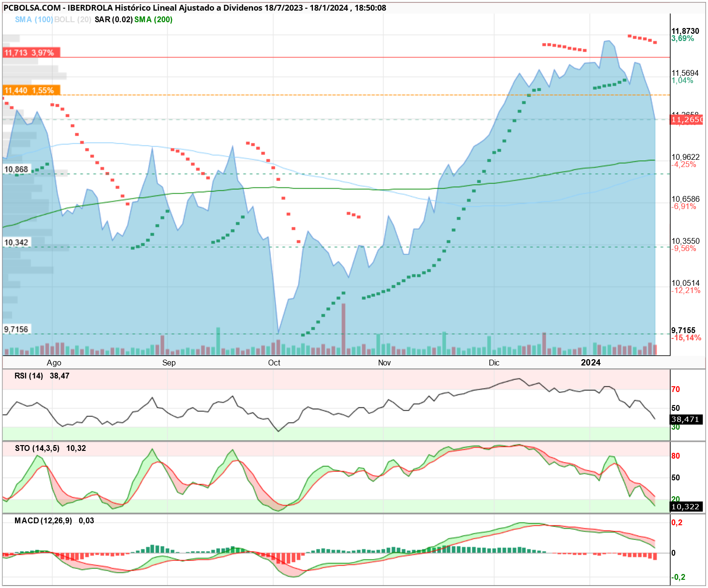Click the -12,21% axis percentage
The image size is (708, 588).
[x=686, y=291]
